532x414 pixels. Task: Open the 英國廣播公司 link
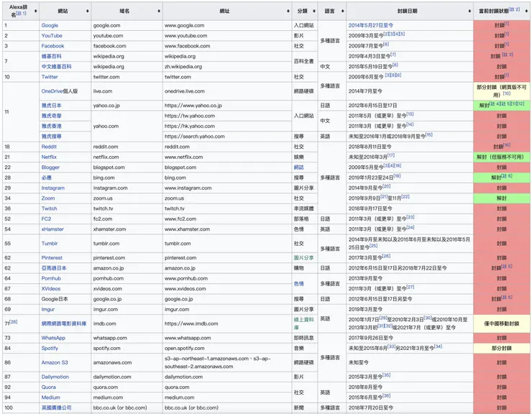(x=56, y=408)
